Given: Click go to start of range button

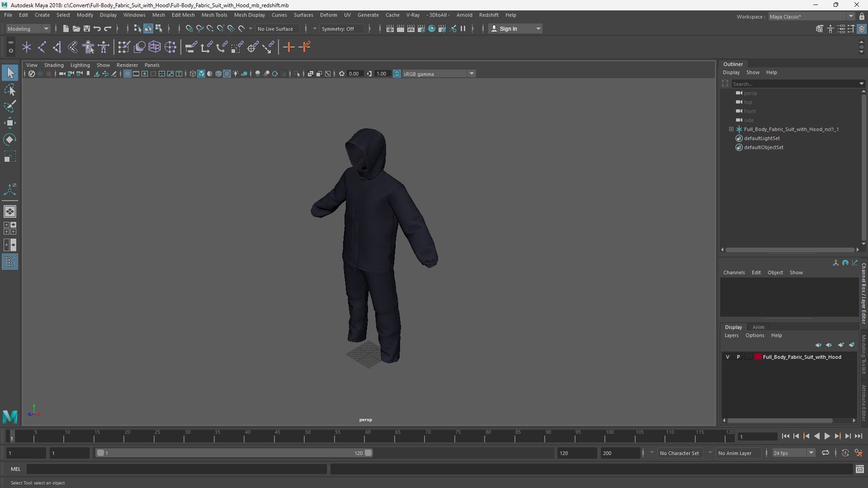Looking at the screenshot, I should pyautogui.click(x=785, y=436).
